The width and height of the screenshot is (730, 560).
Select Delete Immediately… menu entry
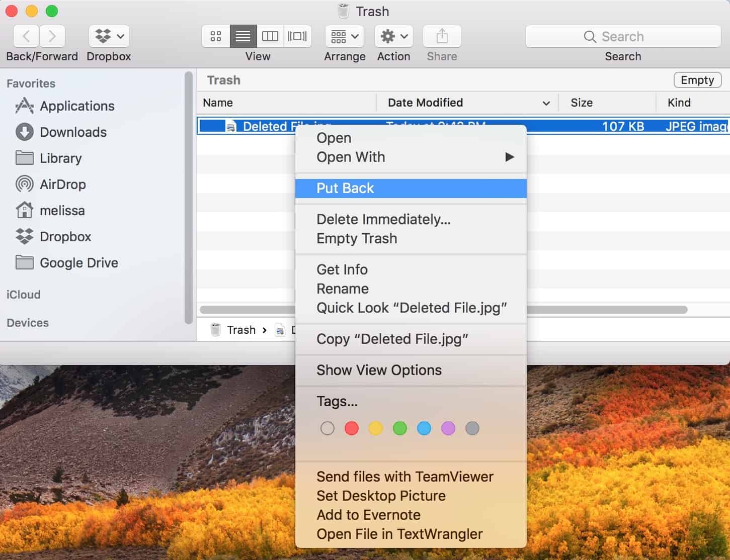click(x=383, y=219)
